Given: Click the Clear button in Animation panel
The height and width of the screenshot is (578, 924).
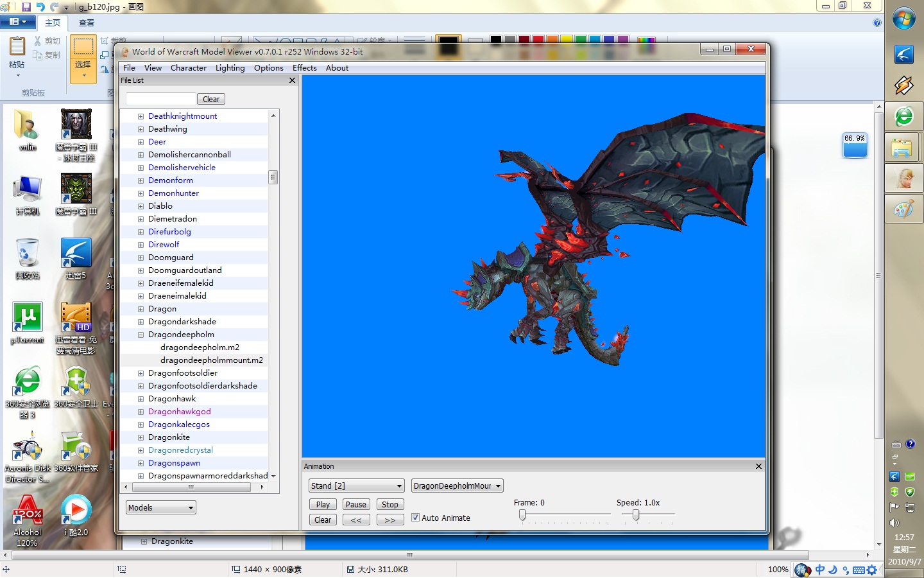Looking at the screenshot, I should (x=323, y=520).
